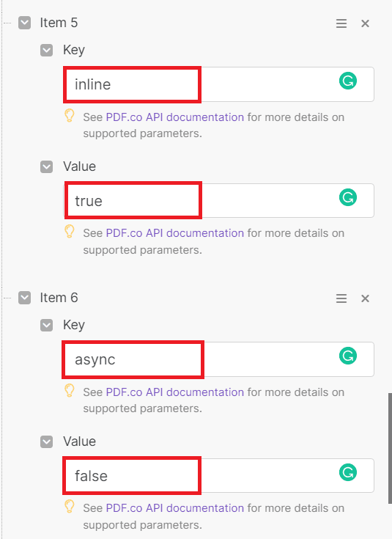
Task: Remove Item 6 with the X icon
Action: [x=365, y=298]
